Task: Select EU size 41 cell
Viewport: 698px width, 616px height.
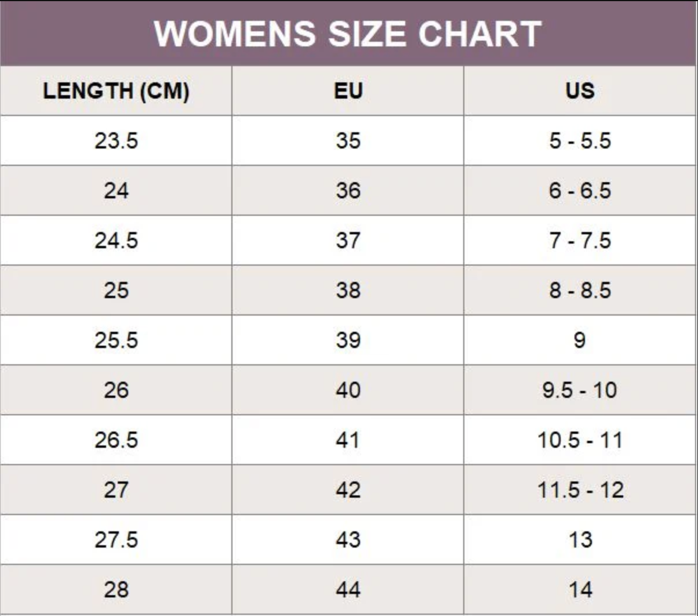Action: pyautogui.click(x=348, y=440)
